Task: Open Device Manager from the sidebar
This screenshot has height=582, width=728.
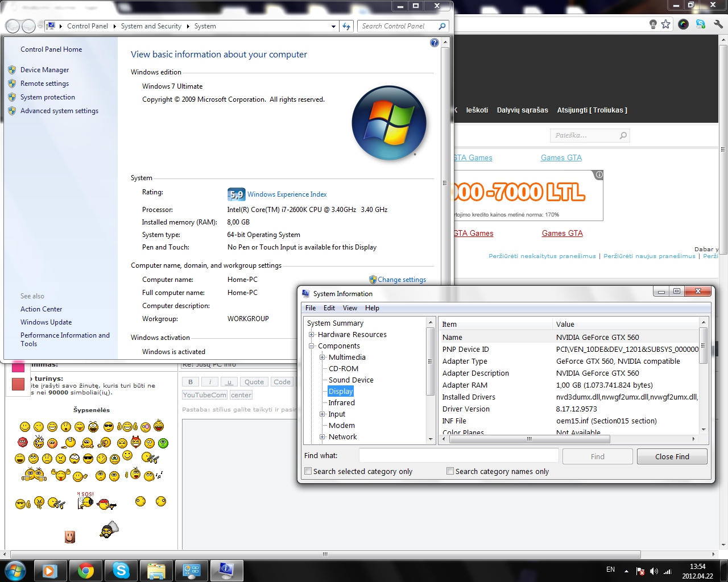Action: 44,70
